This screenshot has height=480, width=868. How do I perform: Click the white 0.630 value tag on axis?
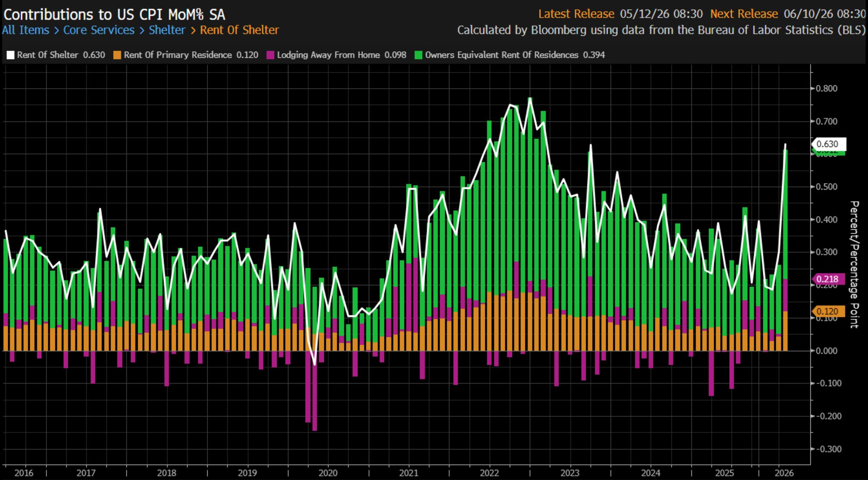[828, 144]
